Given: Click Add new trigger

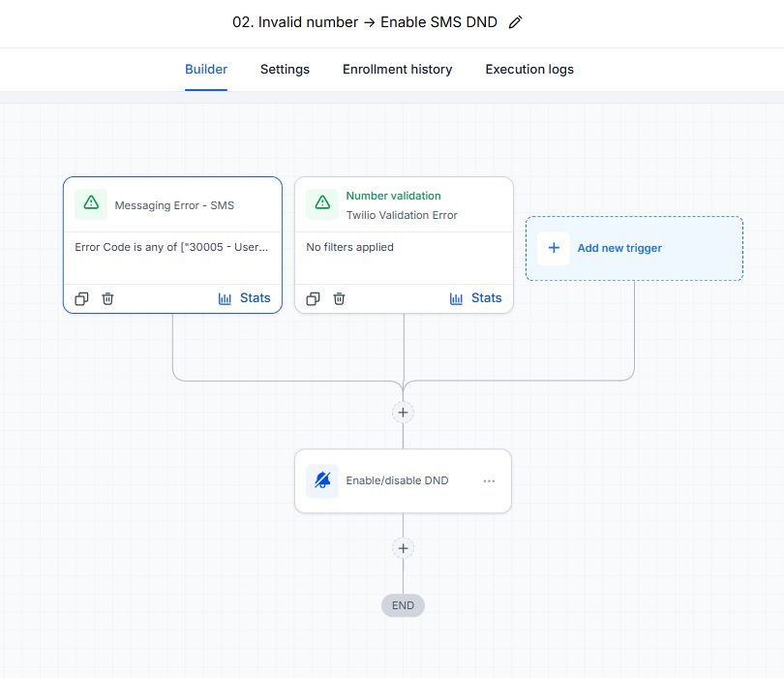Looking at the screenshot, I should [634, 248].
